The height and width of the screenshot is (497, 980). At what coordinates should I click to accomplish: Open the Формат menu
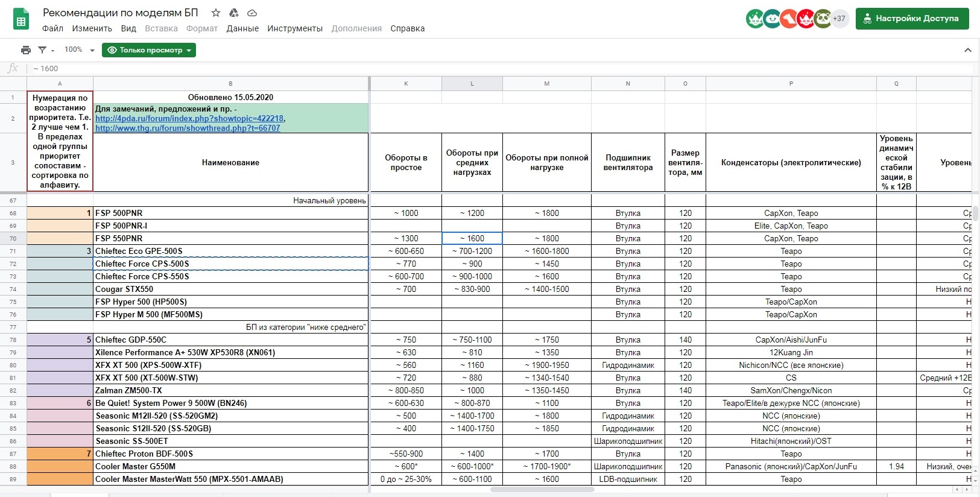(202, 28)
